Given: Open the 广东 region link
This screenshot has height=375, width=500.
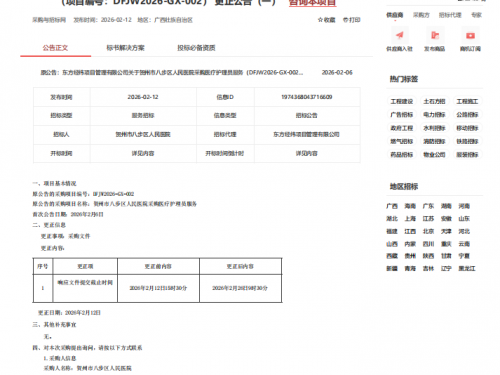Looking at the screenshot, I should pos(428,206).
